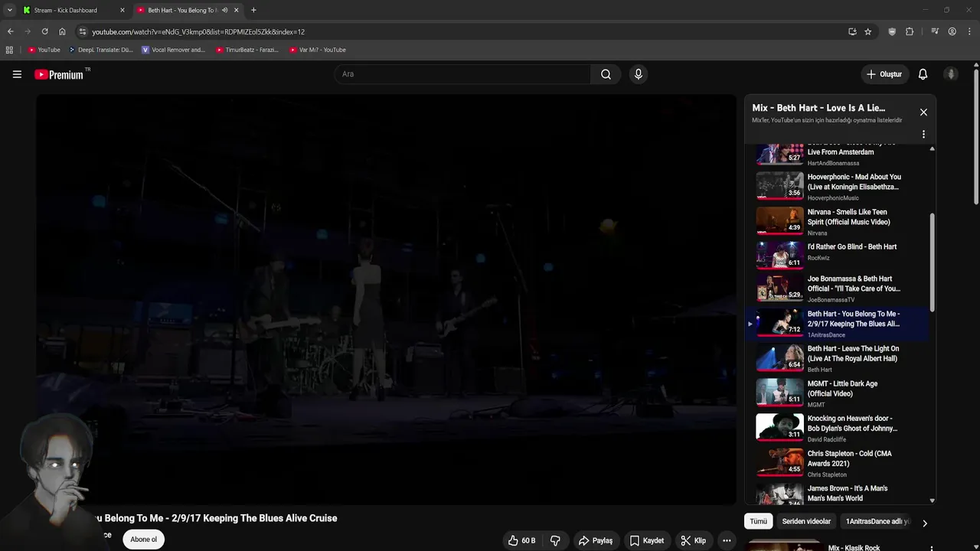Open Vocal Remover bookmark
Viewport: 980px width, 551px height.
coord(173,50)
